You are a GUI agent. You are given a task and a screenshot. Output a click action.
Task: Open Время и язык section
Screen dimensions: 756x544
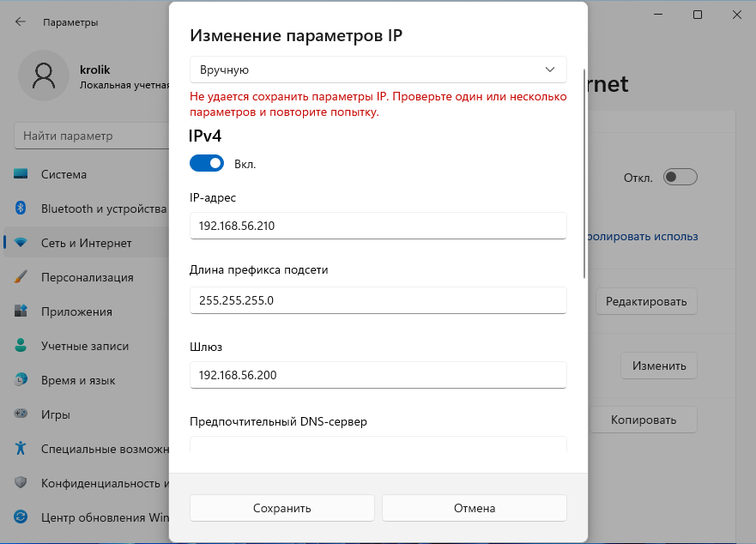pos(87,379)
